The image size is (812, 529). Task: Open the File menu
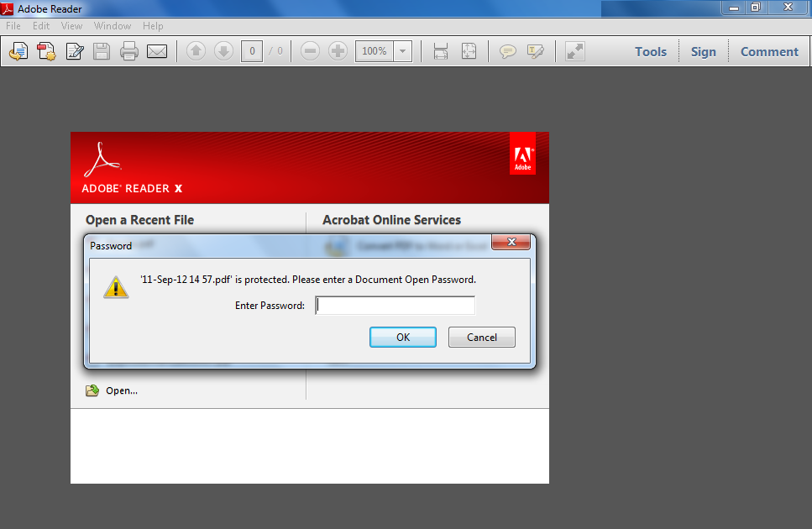click(x=13, y=26)
